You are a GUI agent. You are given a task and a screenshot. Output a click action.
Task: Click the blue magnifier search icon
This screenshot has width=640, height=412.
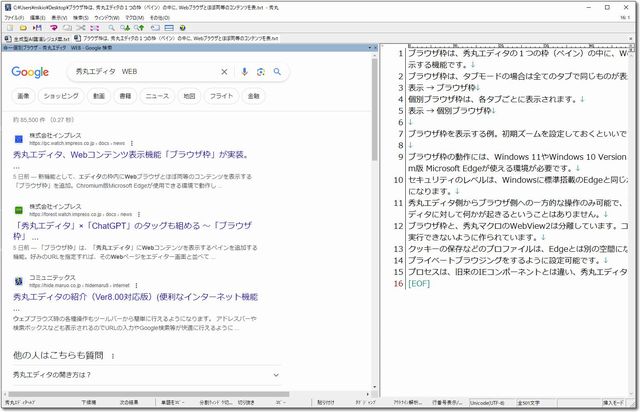click(277, 72)
